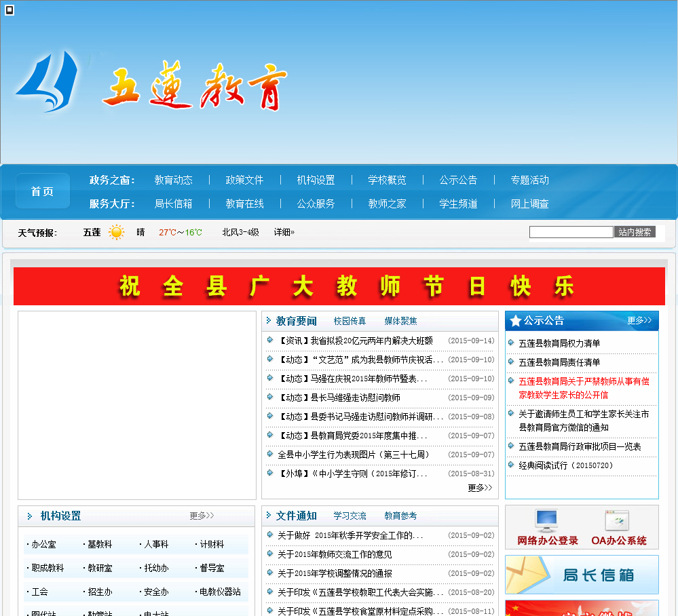Click 更多>> in the 机构设置 panel header
Screen dimensions: 678x616
pos(202,516)
